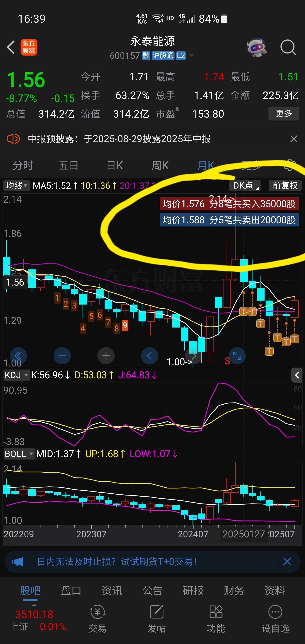Open the 中报预披露 announcement text
The height and width of the screenshot is (644, 305).
click(x=119, y=139)
